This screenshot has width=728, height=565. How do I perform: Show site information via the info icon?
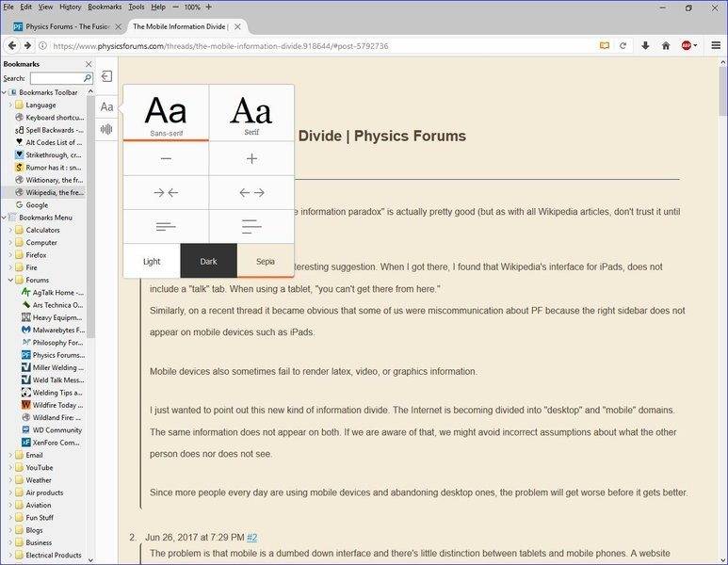pyautogui.click(x=42, y=45)
